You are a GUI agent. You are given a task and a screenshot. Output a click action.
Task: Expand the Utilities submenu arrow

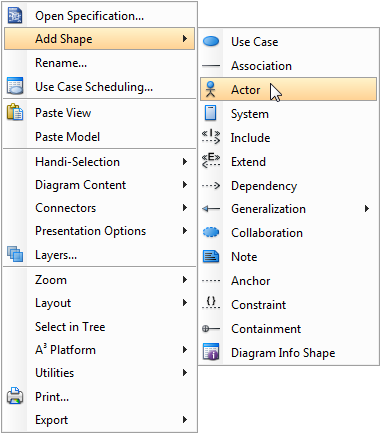tap(185, 373)
